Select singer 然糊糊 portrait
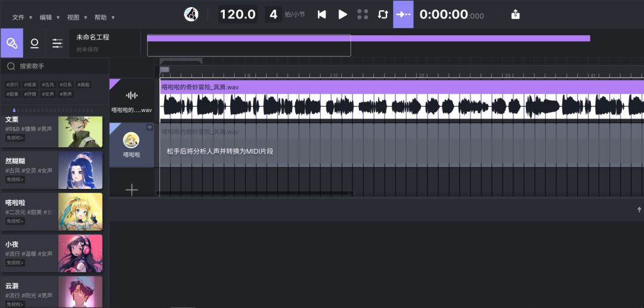This screenshot has height=308, width=644. pyautogui.click(x=80, y=170)
